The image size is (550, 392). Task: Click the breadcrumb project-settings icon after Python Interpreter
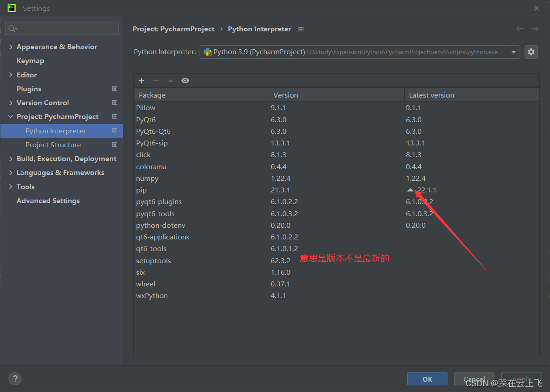(301, 29)
